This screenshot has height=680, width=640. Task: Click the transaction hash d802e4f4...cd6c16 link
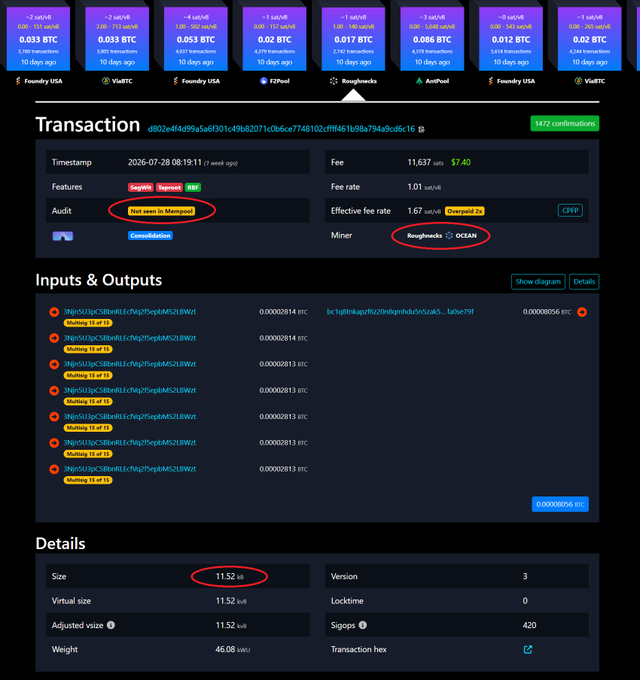click(x=281, y=129)
